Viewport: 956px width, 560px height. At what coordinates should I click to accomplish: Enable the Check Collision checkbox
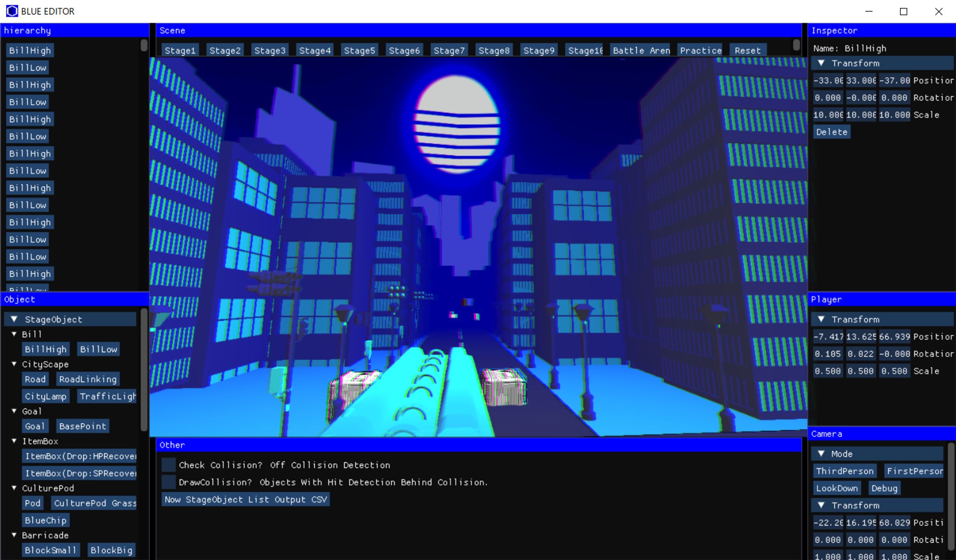point(169,465)
